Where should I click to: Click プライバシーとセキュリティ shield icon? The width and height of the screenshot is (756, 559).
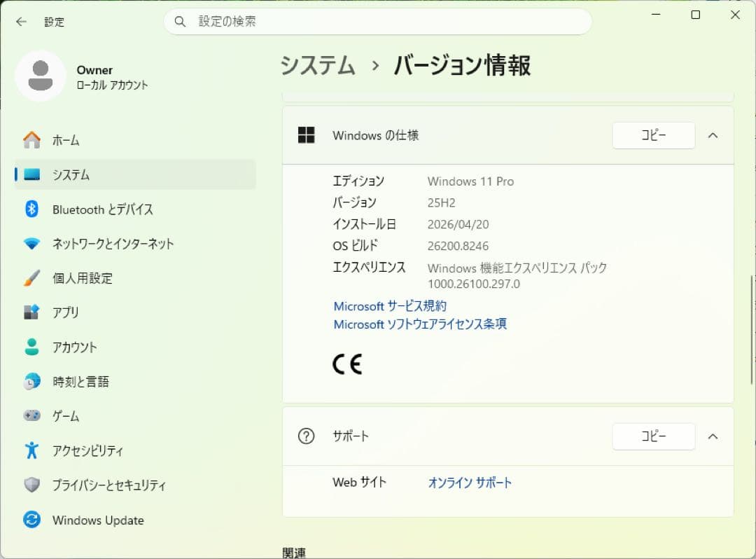(31, 485)
